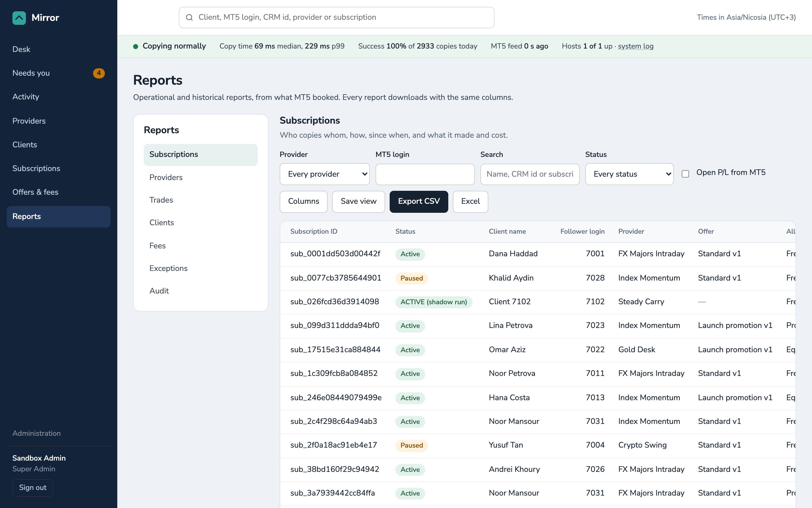812x508 pixels.
Task: Select the Fees report
Action: tap(200, 246)
